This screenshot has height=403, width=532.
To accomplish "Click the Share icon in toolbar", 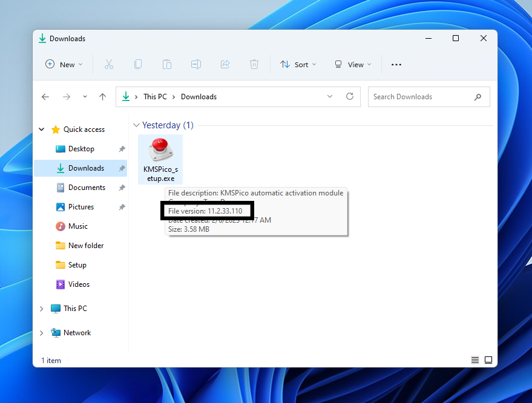I will point(225,64).
